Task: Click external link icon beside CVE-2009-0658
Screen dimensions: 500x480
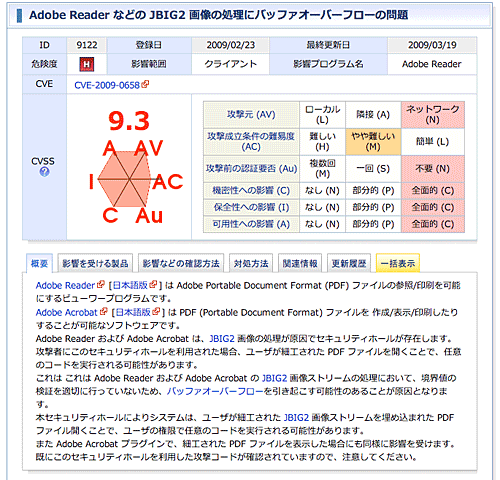Action: tap(145, 84)
